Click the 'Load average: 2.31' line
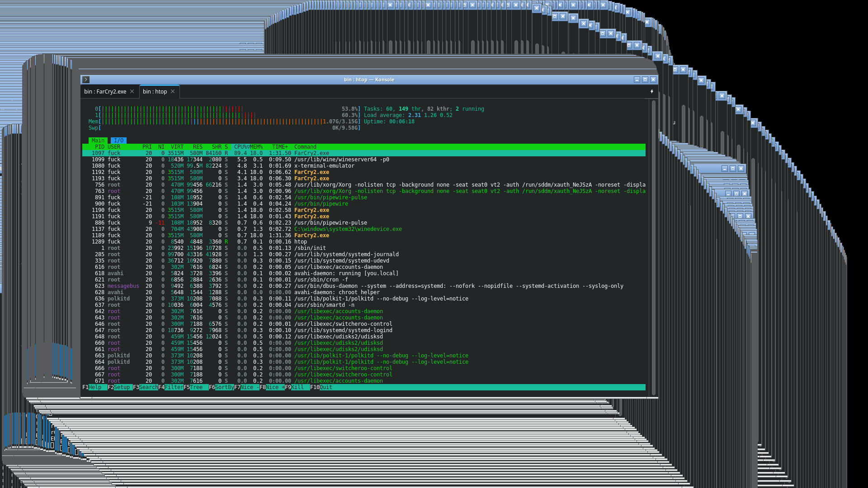Screen dimensions: 868x488 (x=408, y=115)
